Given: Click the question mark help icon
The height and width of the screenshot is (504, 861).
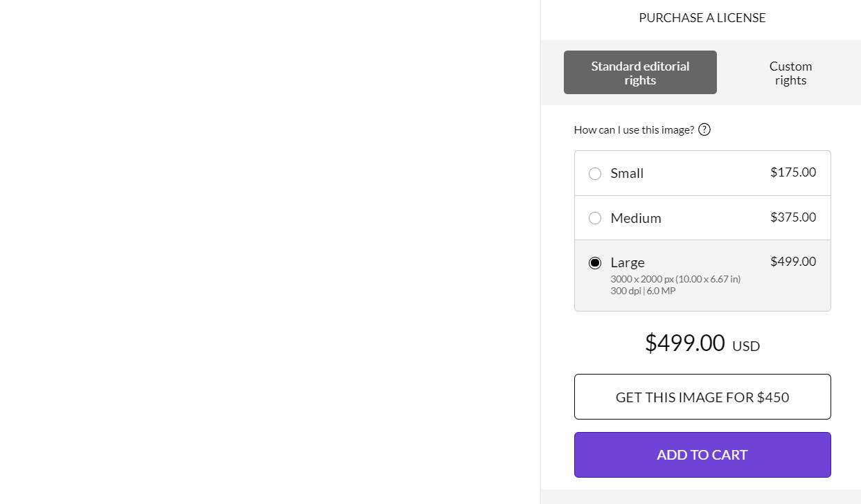Looking at the screenshot, I should (x=704, y=129).
